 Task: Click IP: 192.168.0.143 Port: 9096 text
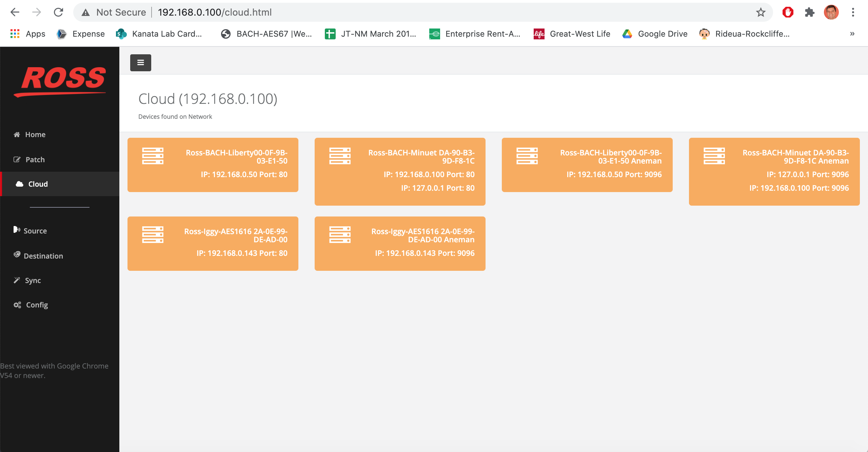(x=425, y=253)
